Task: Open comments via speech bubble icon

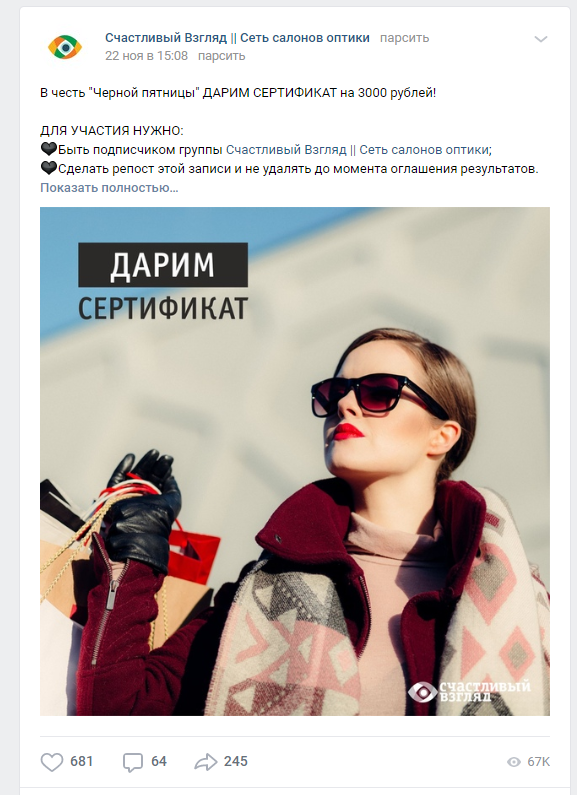Action: pos(133,762)
